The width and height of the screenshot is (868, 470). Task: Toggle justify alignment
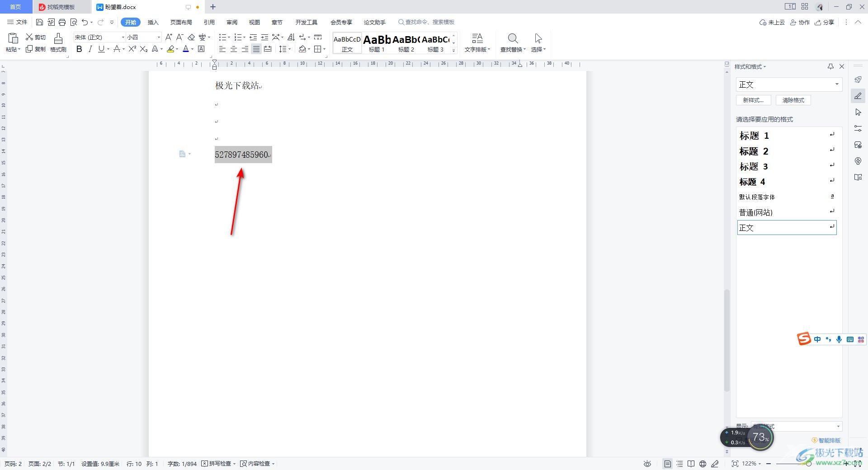(x=256, y=49)
